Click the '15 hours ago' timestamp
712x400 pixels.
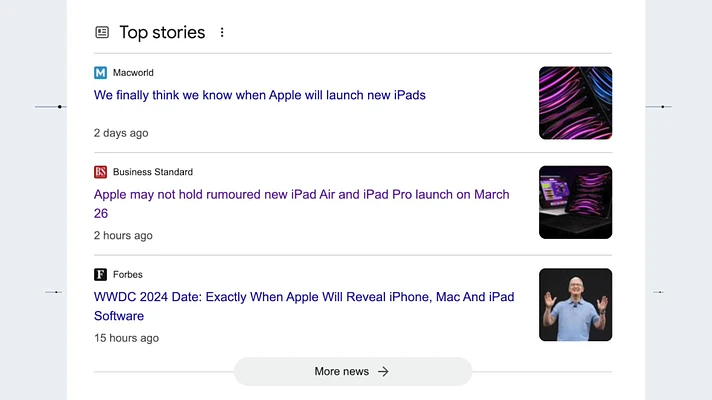tap(126, 338)
